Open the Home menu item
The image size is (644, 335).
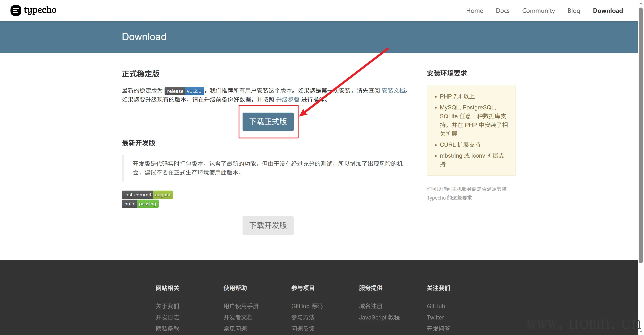tap(474, 10)
